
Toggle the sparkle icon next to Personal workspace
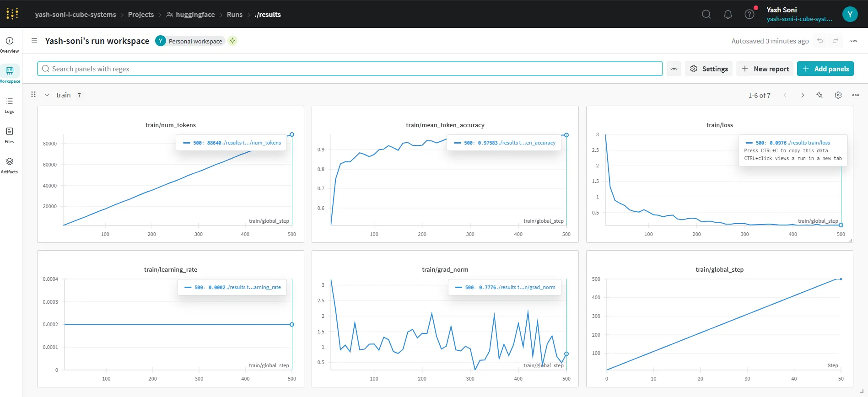pyautogui.click(x=232, y=41)
